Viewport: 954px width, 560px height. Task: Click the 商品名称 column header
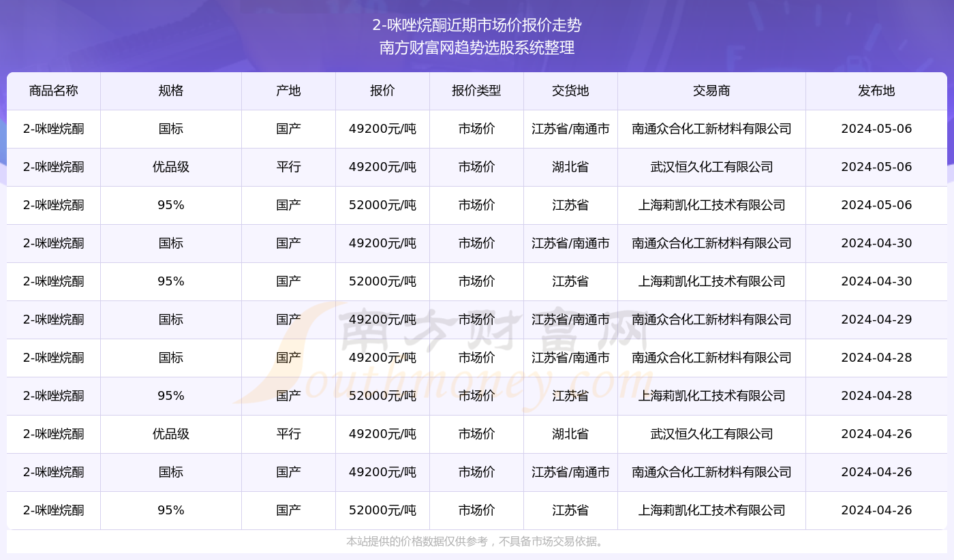click(x=54, y=91)
